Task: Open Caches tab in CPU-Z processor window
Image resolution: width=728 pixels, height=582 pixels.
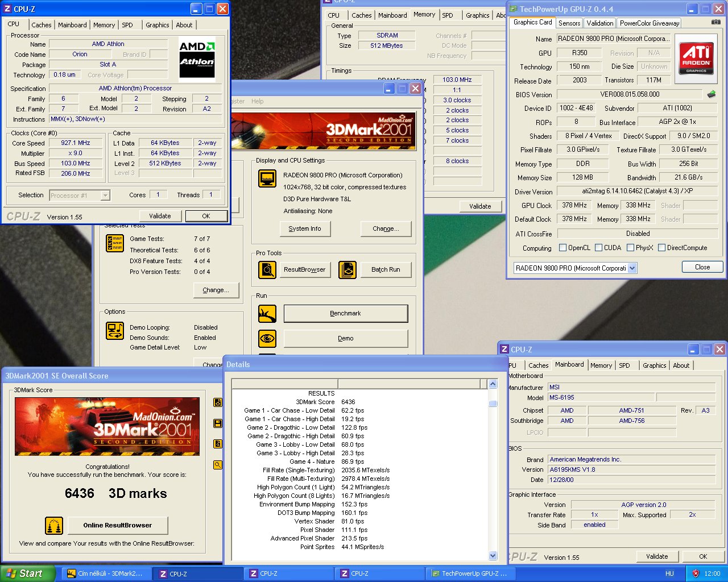Action: (42, 25)
